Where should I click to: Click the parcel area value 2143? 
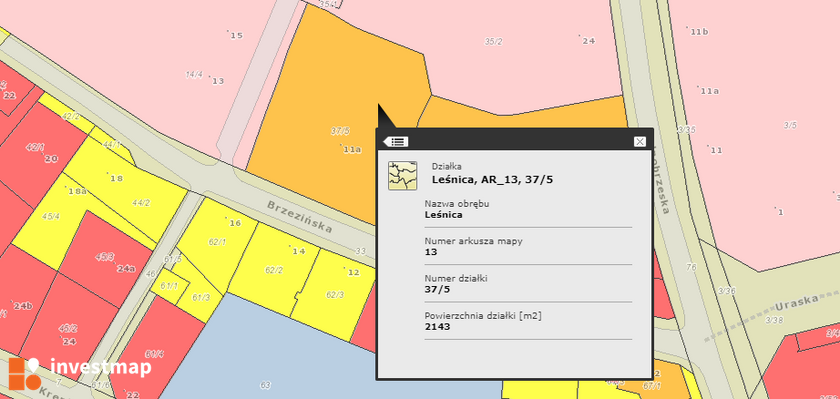[437, 327]
